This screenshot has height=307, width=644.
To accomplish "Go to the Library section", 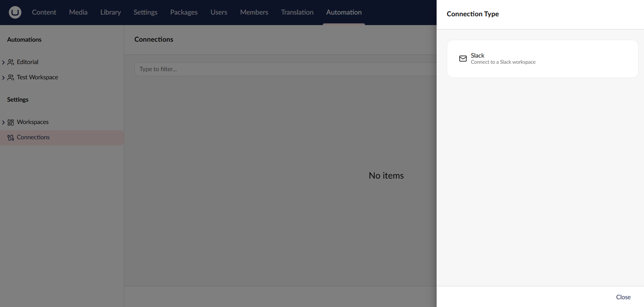I will [x=110, y=12].
